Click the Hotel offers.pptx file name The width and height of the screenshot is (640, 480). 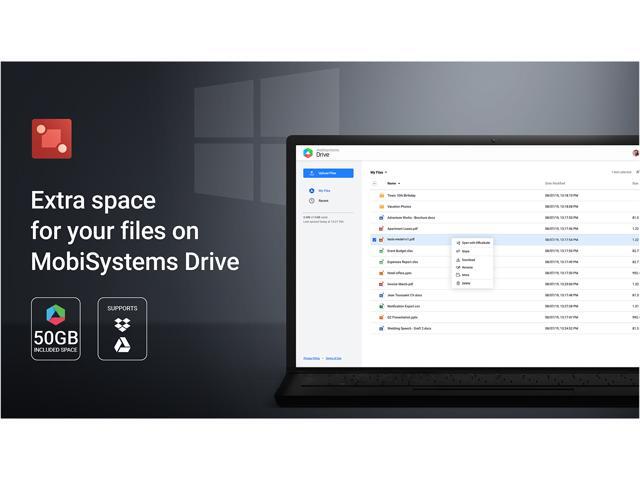[x=399, y=273]
